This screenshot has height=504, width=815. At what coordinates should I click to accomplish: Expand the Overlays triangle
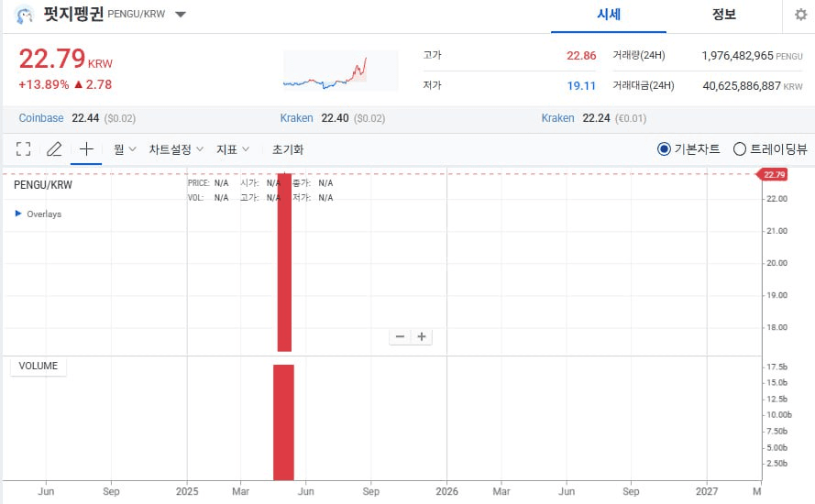point(18,214)
